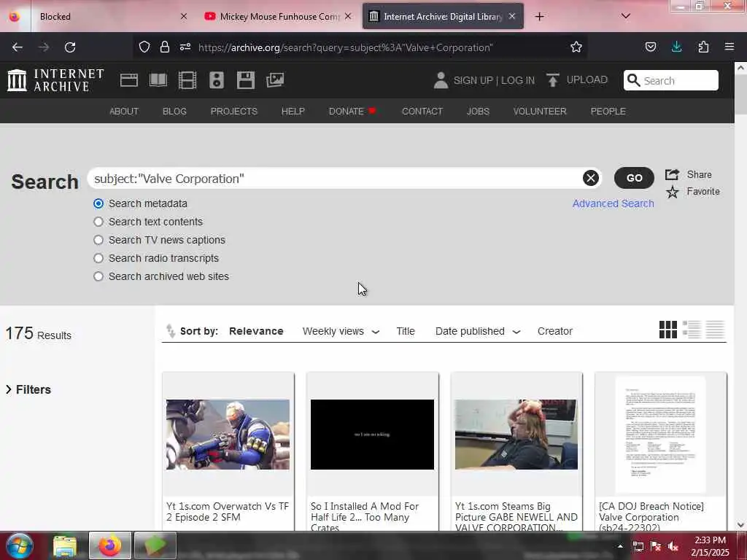Click the GO search button

pos(634,178)
